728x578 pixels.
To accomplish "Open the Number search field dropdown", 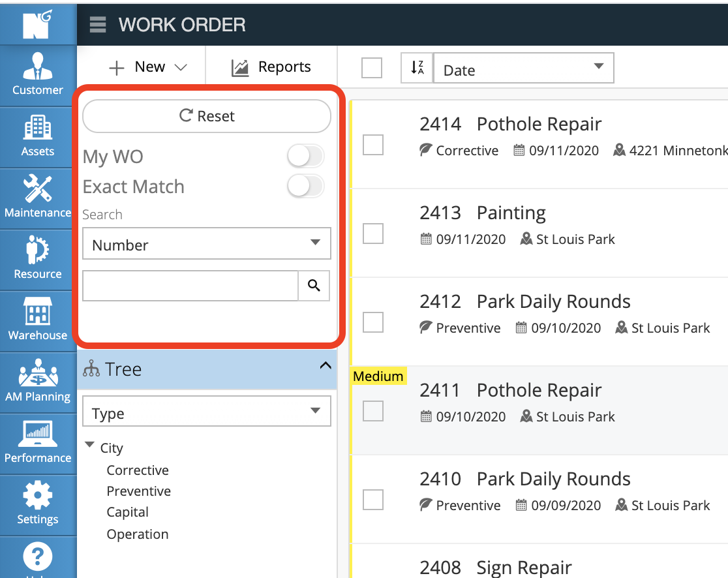I will 206,245.
